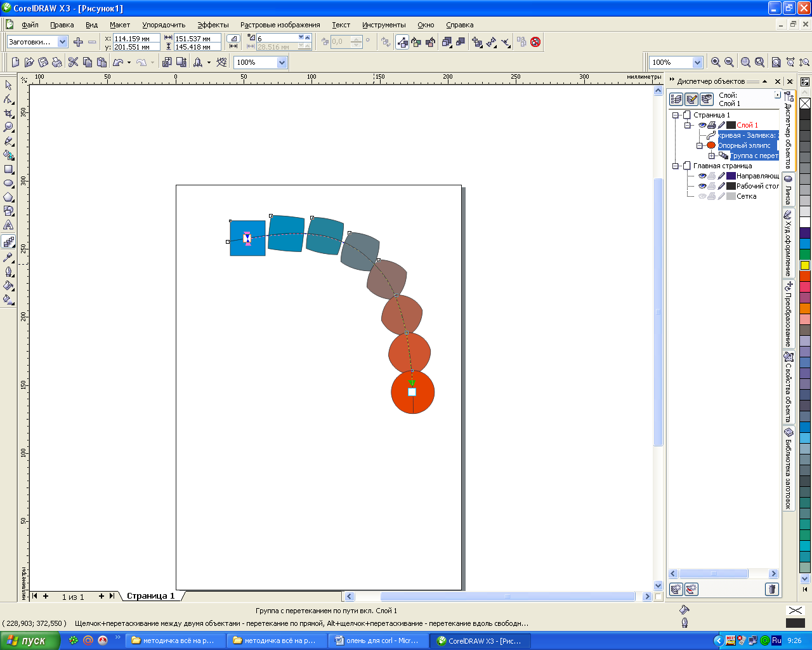Select the Basic Shapes tool in the toolbox
The height and width of the screenshot is (650, 812).
[x=8, y=211]
